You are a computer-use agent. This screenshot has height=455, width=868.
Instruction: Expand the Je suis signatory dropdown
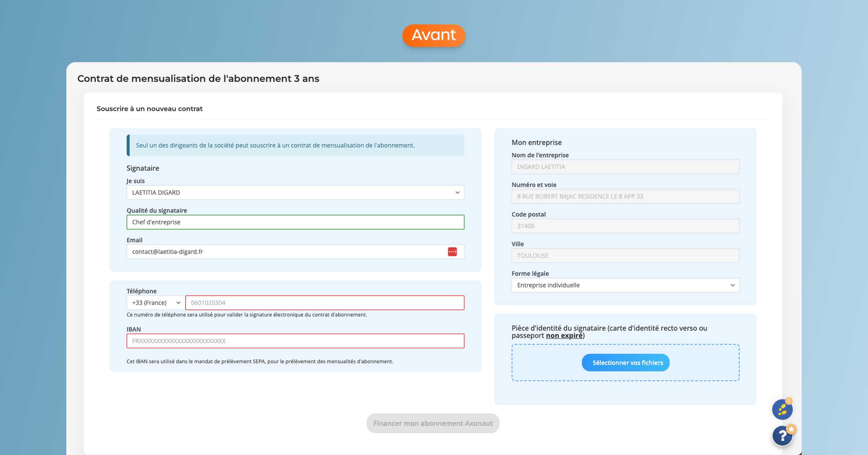click(295, 193)
